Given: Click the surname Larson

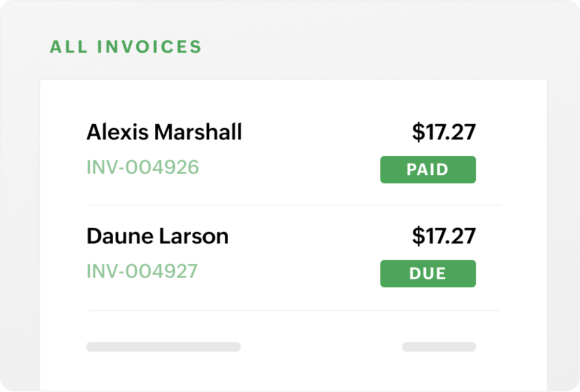Looking at the screenshot, I should [194, 237].
